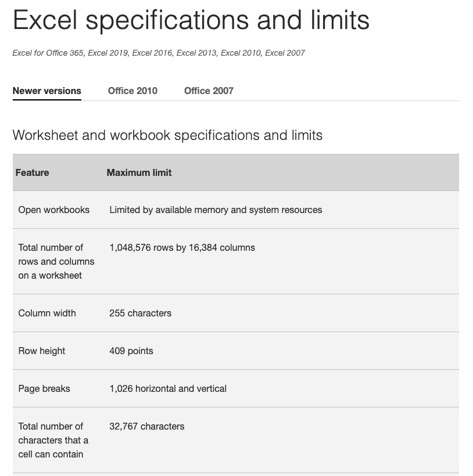Screen dimensions: 473x476
Task: Select the 32,767 characters value
Action: pos(146,426)
